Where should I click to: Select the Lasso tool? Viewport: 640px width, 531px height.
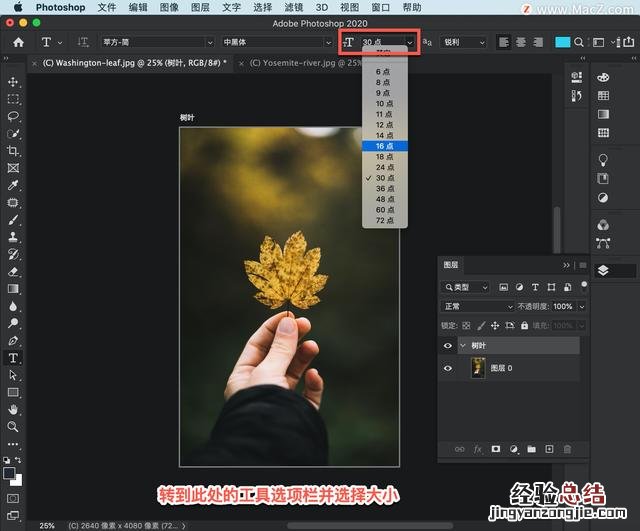[x=13, y=116]
